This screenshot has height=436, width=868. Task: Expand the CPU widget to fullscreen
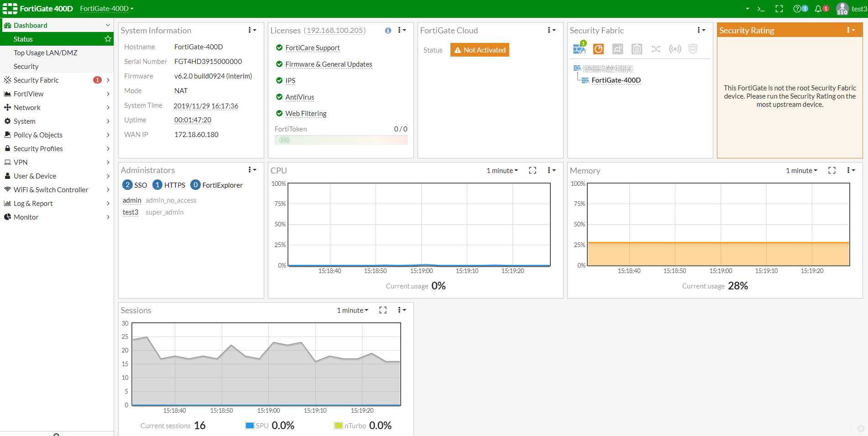click(533, 170)
